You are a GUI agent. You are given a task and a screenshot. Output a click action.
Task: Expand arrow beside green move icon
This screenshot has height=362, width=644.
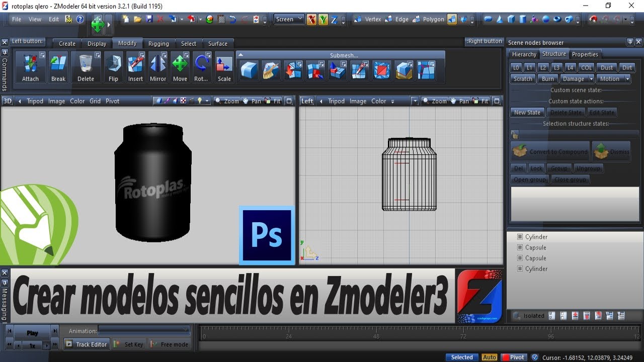pyautogui.click(x=109, y=24)
